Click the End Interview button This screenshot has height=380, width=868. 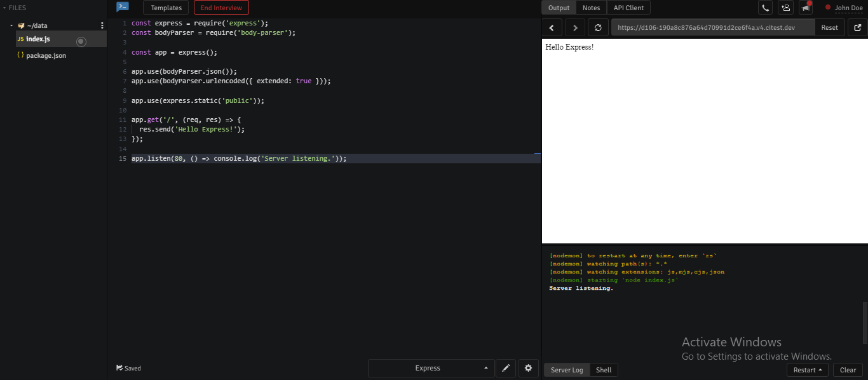[220, 8]
